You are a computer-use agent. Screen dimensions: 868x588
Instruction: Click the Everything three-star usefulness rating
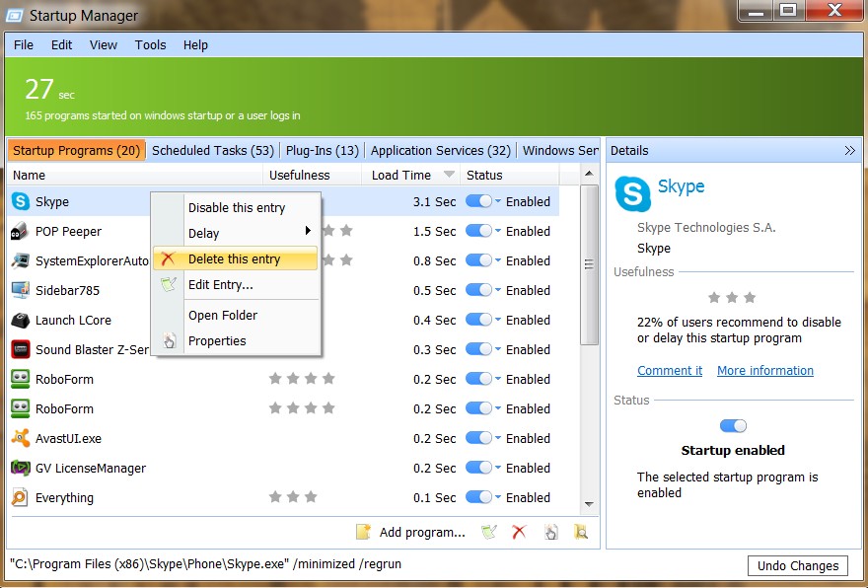pos(293,496)
